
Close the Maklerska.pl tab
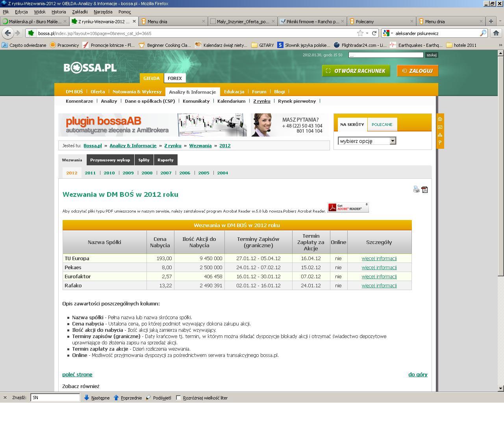tap(65, 21)
